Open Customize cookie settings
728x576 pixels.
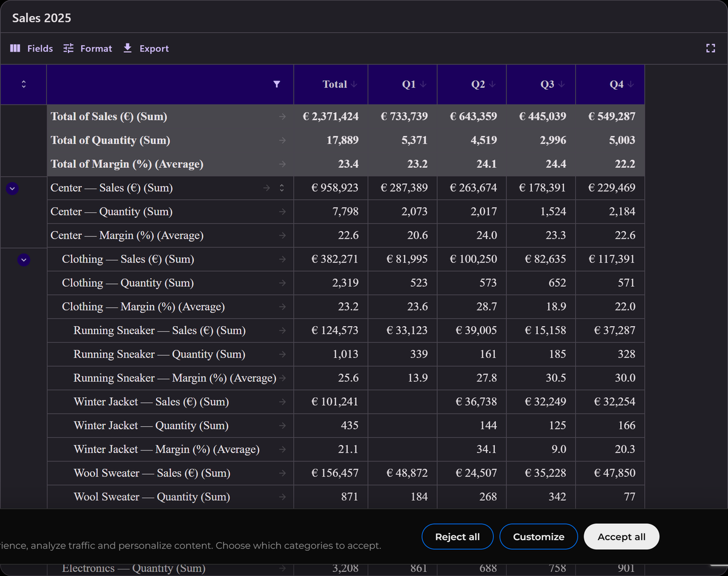[539, 537]
